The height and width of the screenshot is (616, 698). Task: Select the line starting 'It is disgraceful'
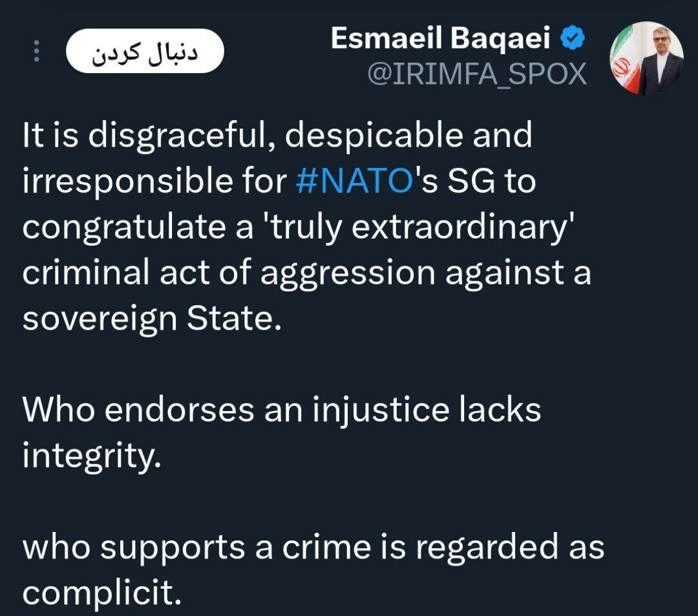tap(277, 135)
